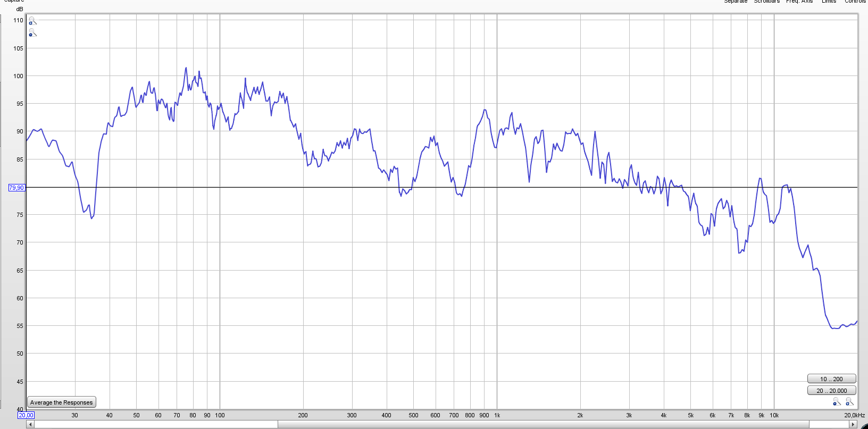Click the 10k label on the frequency axis
The width and height of the screenshot is (868, 429).
pyautogui.click(x=774, y=415)
